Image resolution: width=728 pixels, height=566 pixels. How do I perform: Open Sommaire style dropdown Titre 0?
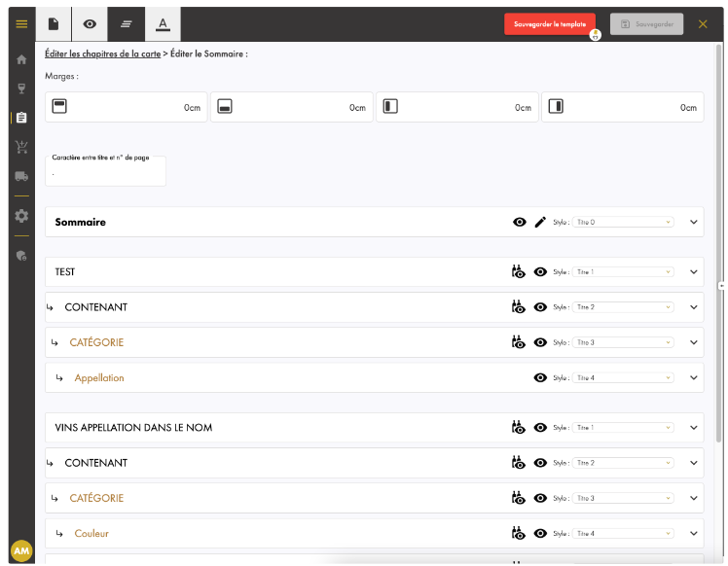coord(623,223)
